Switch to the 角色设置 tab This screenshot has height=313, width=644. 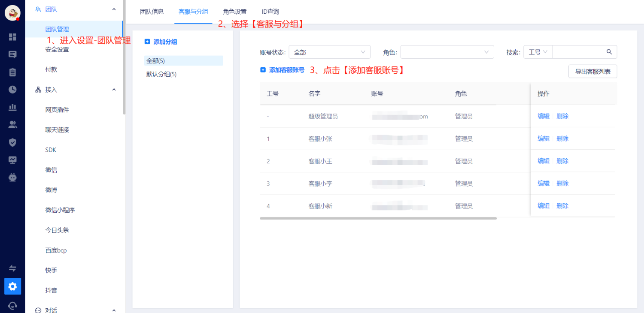[x=235, y=12]
